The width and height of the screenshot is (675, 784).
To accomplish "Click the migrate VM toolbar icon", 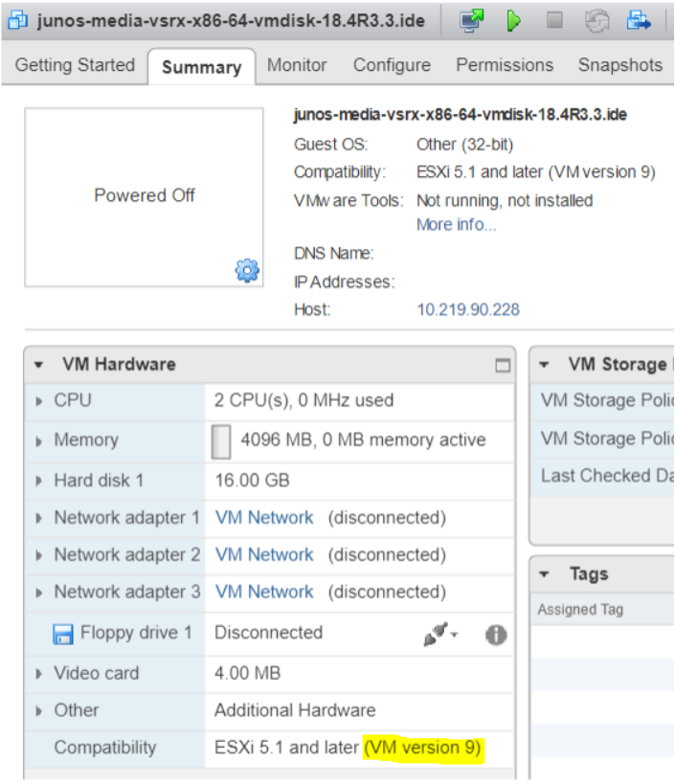I will (639, 20).
